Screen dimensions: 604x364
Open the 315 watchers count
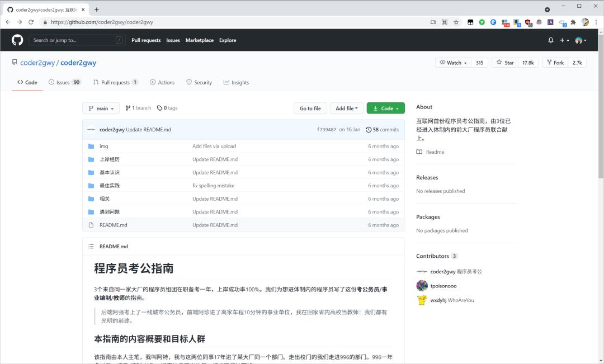tap(480, 63)
